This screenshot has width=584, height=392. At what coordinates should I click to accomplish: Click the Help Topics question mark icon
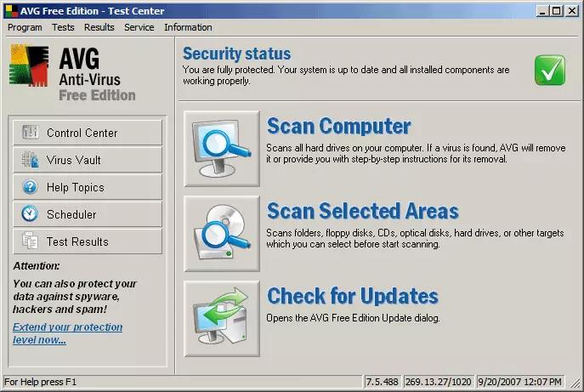(x=31, y=187)
